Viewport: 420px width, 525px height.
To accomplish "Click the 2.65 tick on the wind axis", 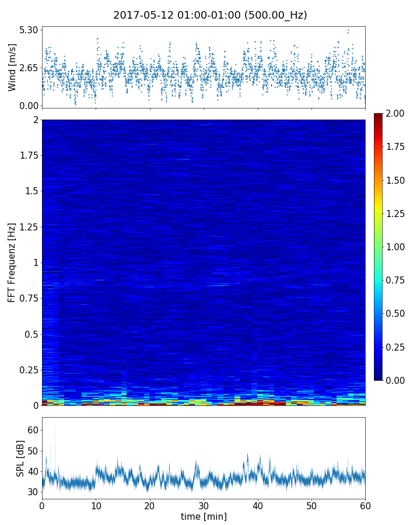I will point(28,68).
